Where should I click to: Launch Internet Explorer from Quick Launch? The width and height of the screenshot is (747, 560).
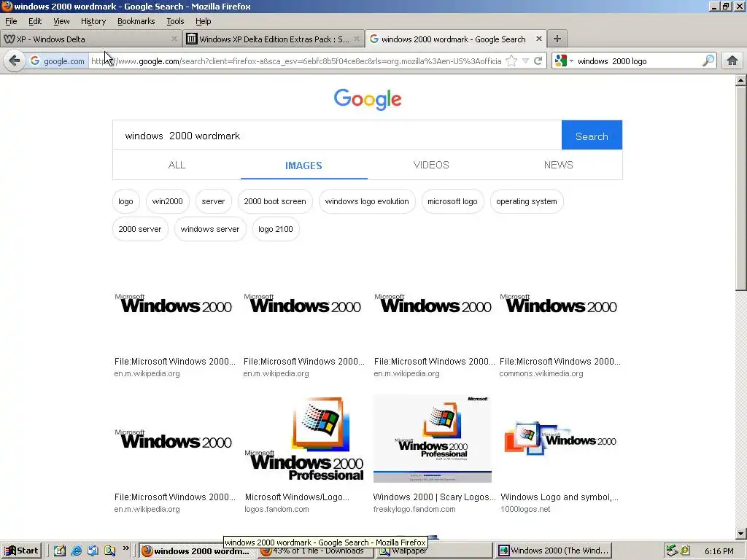[x=76, y=551]
